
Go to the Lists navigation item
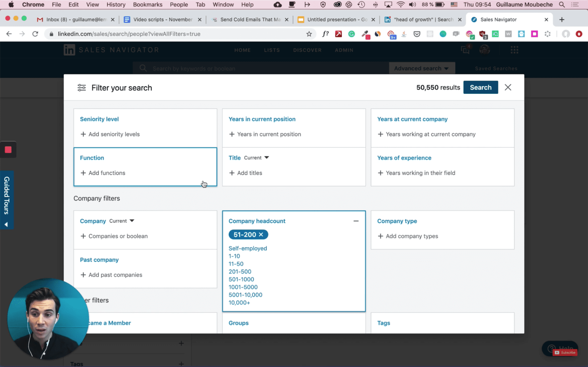[x=272, y=50]
